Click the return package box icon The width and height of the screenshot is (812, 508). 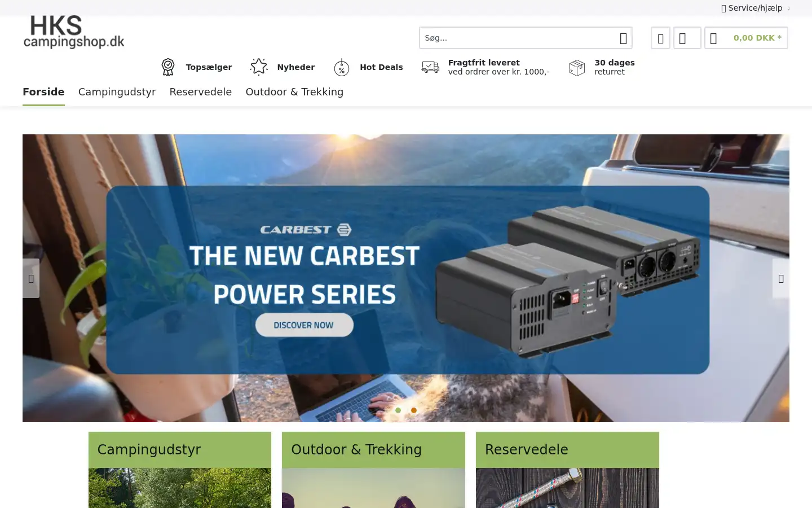coord(577,67)
